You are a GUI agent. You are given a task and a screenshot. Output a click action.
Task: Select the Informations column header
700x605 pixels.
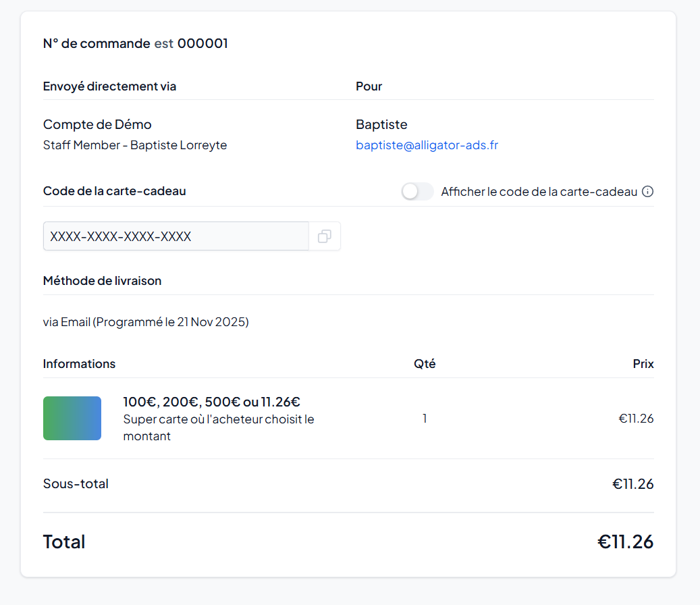click(x=79, y=364)
